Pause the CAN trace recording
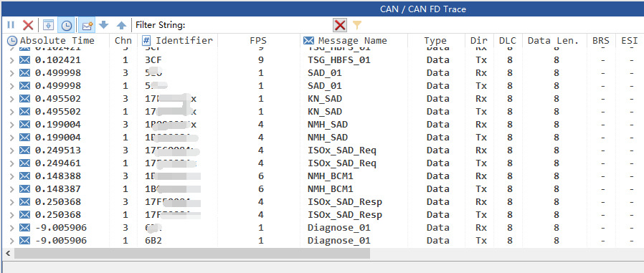The height and width of the screenshot is (273, 644). click(11, 26)
